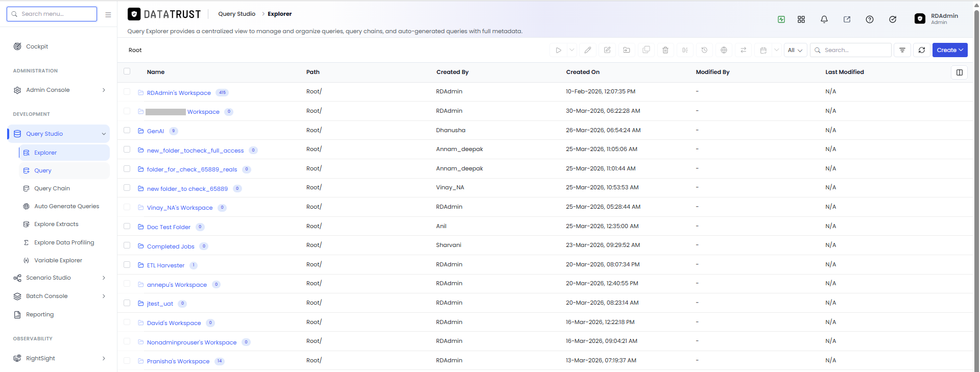
Task: Click the filter lines icon
Action: point(902,50)
